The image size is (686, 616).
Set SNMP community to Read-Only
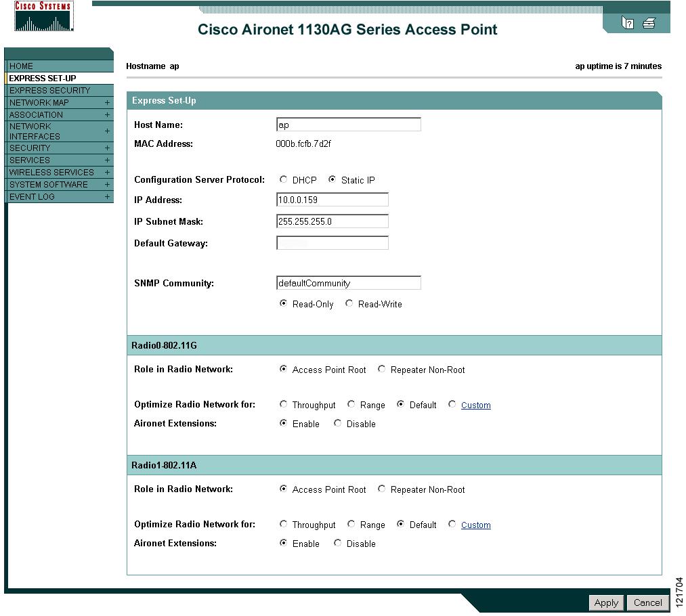284,303
